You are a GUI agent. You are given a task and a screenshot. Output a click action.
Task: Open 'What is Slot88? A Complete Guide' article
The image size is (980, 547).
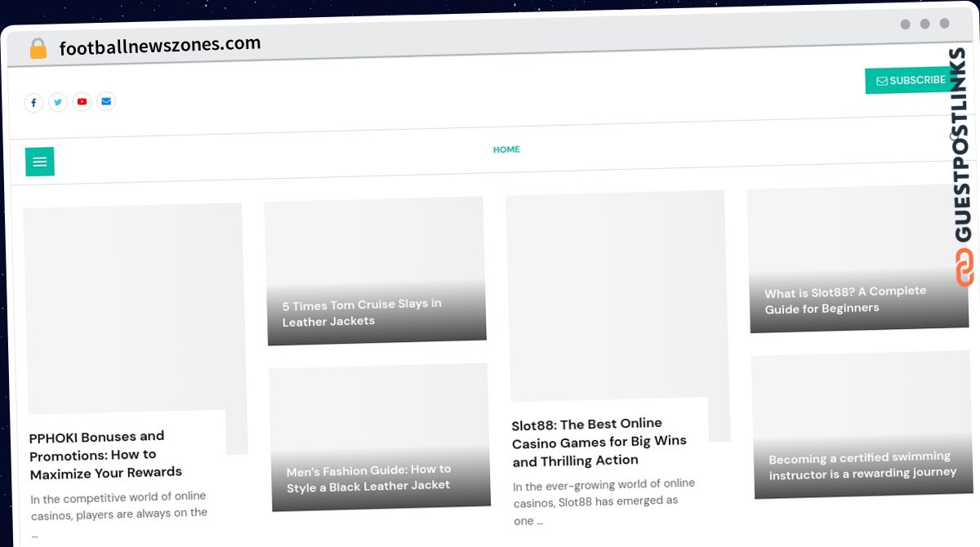click(845, 300)
